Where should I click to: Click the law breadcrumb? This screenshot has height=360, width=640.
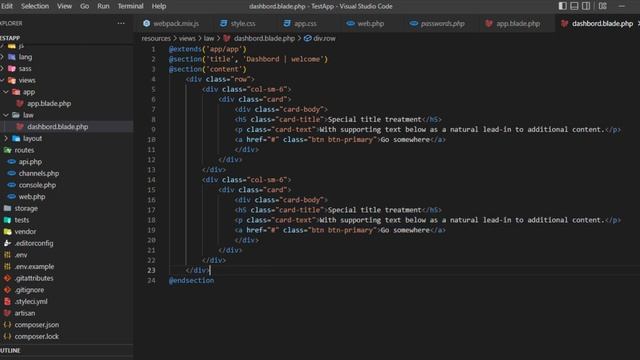[209, 38]
